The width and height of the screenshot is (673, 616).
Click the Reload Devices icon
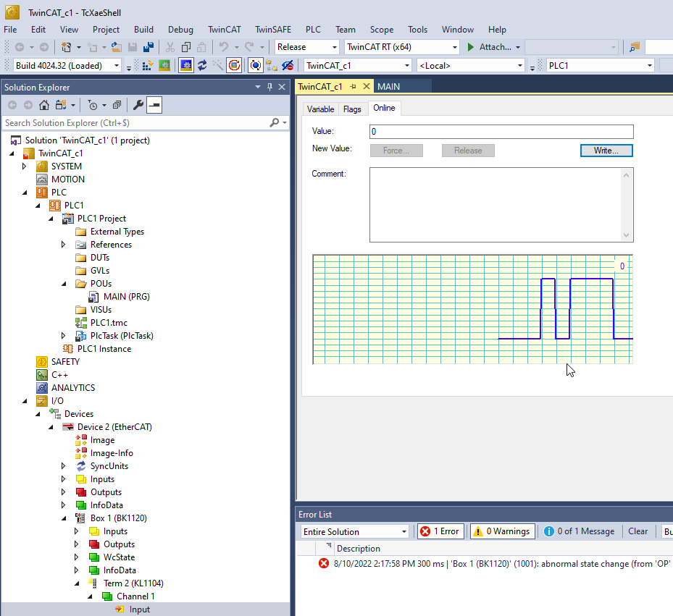click(202, 65)
